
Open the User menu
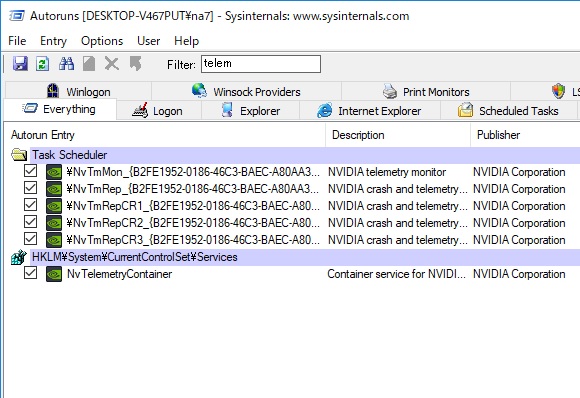[148, 41]
